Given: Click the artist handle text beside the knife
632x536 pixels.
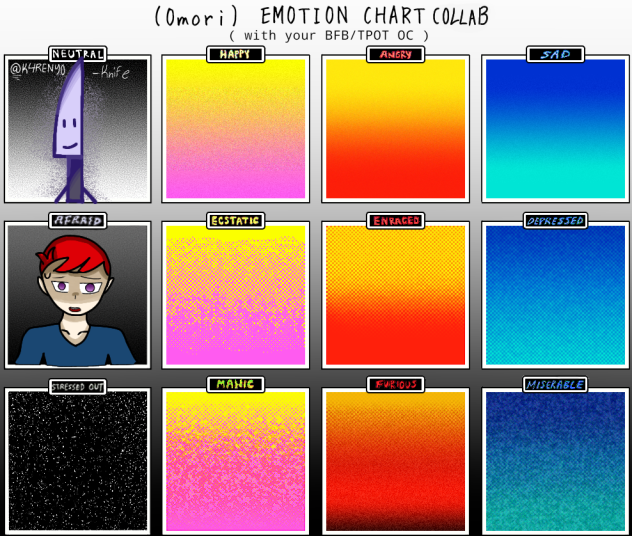Looking at the screenshot, I should click(x=38, y=71).
